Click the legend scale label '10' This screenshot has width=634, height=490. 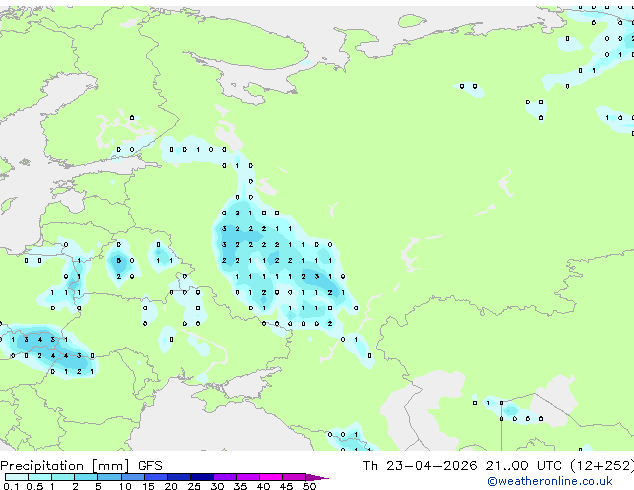(x=125, y=486)
